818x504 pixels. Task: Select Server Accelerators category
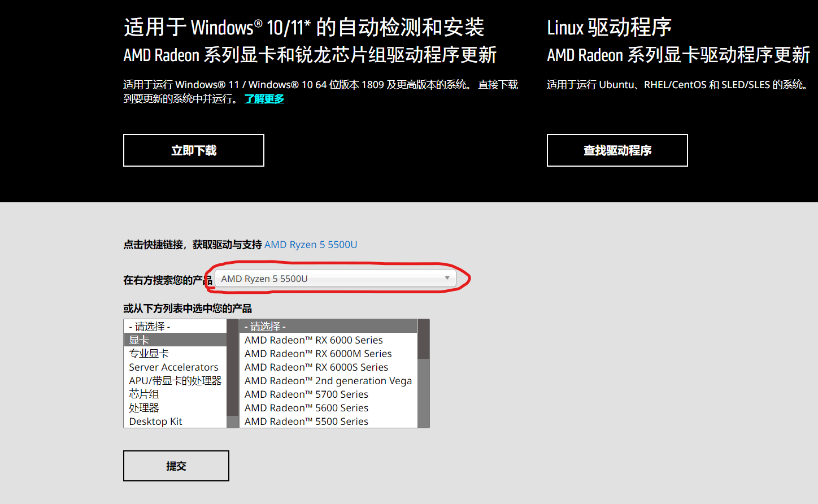point(175,367)
